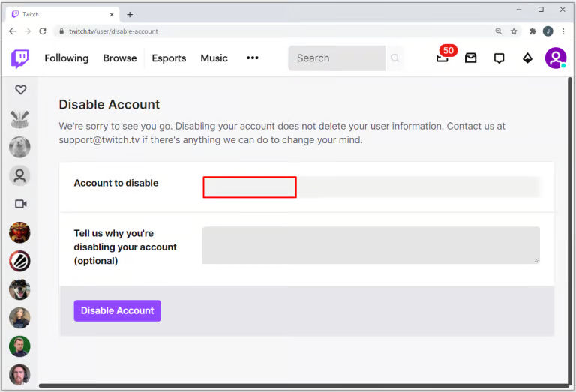Screen dimensions: 576x392
Task: Bookmark page with the star icon
Action: 514,31
